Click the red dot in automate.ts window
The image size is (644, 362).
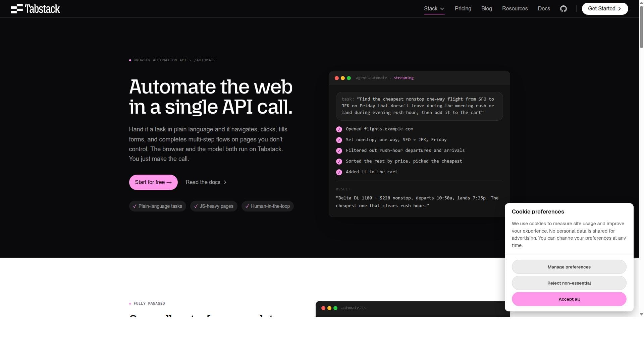coord(323,308)
